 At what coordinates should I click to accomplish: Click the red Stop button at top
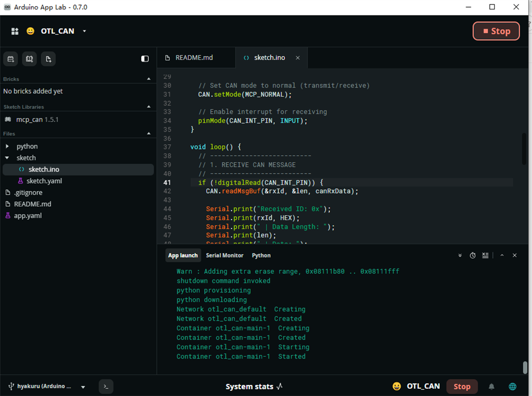pos(496,31)
